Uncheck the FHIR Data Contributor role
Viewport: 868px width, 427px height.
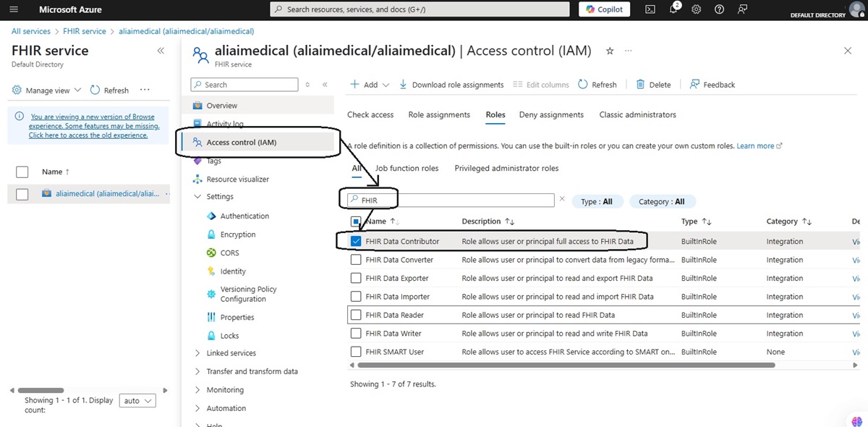357,241
